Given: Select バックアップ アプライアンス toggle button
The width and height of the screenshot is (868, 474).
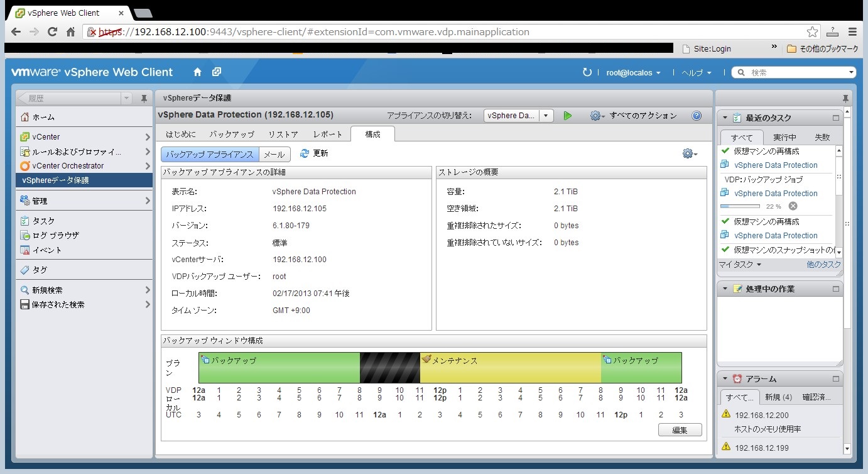Looking at the screenshot, I should 210,154.
